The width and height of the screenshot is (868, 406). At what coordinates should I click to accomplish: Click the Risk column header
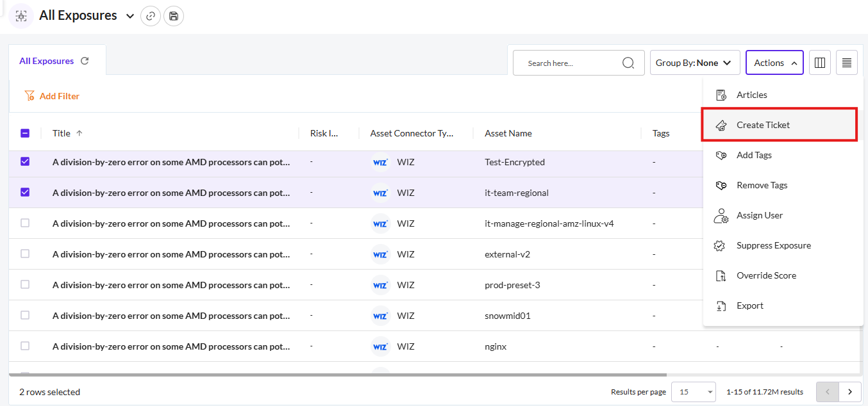(324, 133)
